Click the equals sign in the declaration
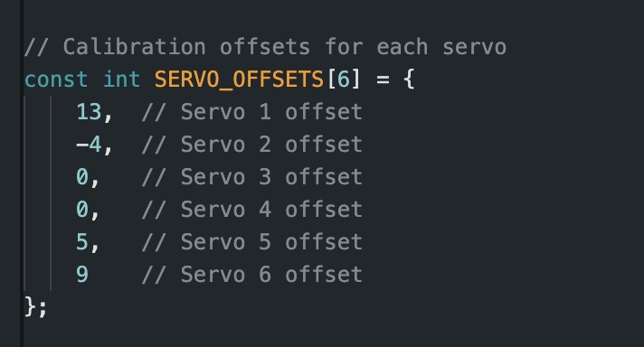 [383, 80]
